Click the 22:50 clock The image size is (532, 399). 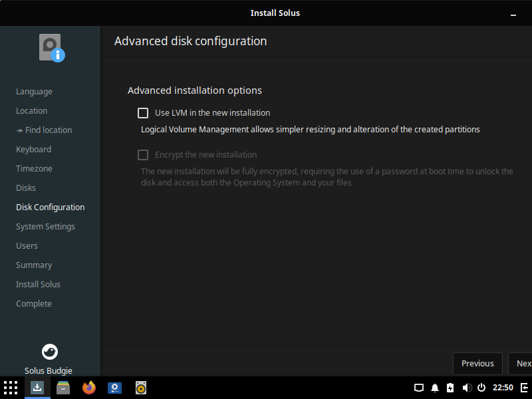(x=503, y=388)
